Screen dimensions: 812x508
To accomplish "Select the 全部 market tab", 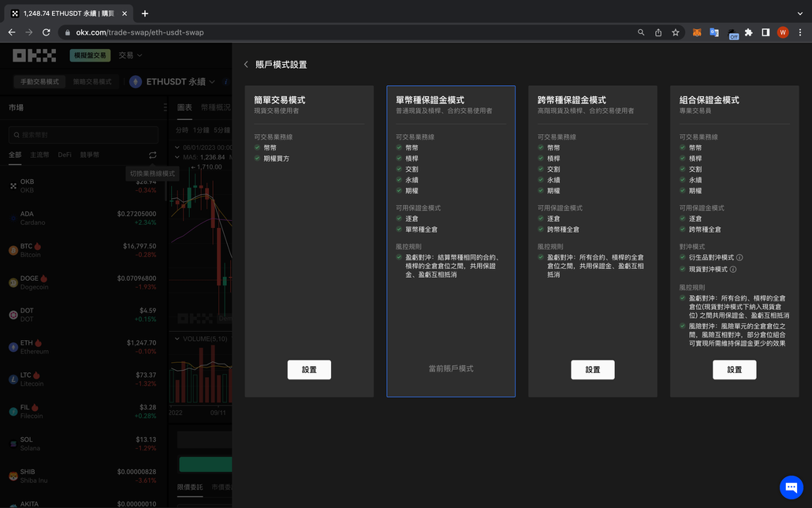I will [x=15, y=155].
